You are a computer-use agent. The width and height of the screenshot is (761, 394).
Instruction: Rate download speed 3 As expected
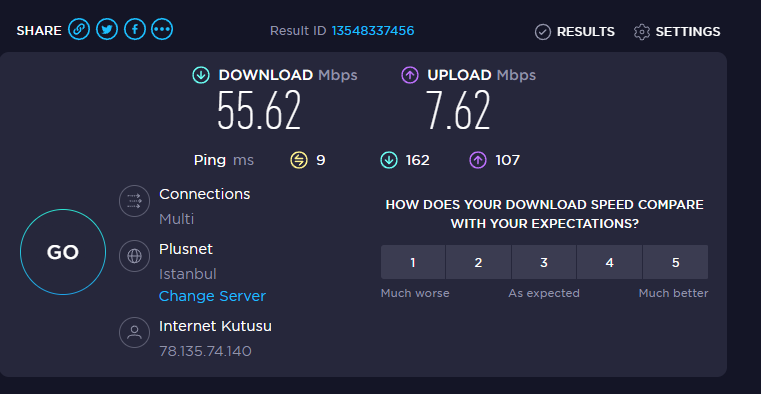click(544, 262)
